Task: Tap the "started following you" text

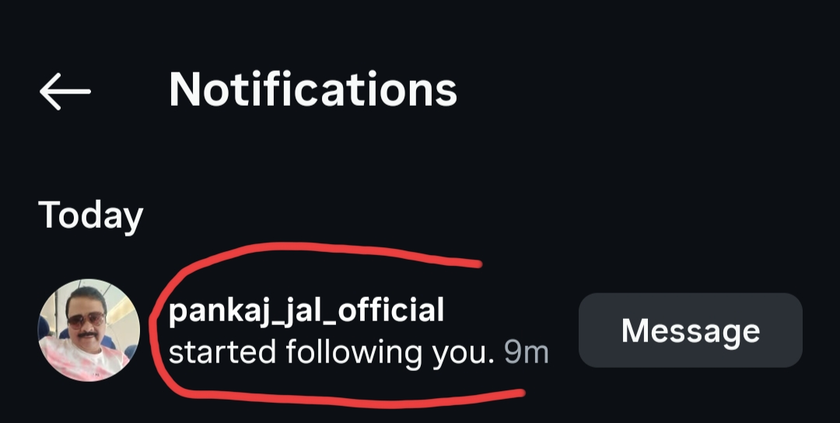Action: [331, 353]
